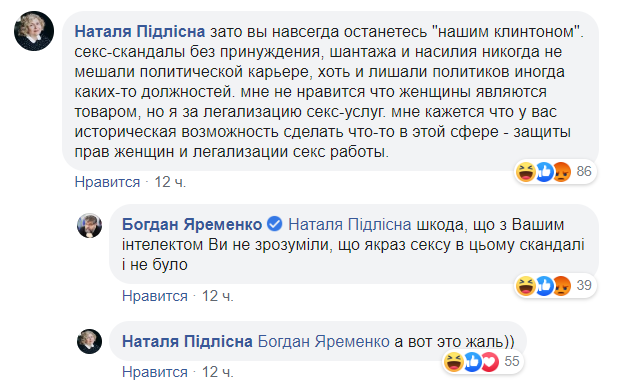Screen dimensions: 639x389
Task: Click the angry emoji on the 39-reaction reply
Action: coord(562,285)
